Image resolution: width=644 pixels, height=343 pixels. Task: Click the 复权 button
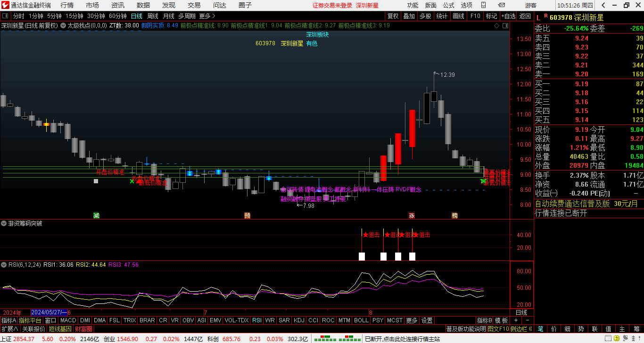click(393, 16)
